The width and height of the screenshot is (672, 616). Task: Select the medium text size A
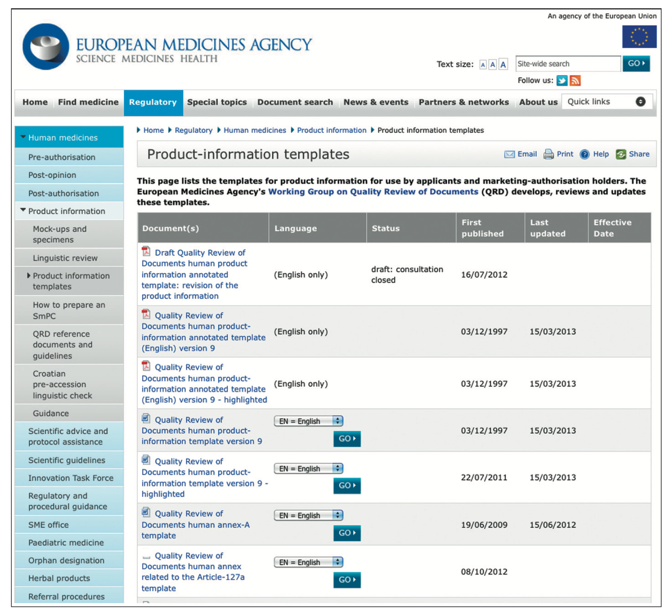tap(493, 64)
